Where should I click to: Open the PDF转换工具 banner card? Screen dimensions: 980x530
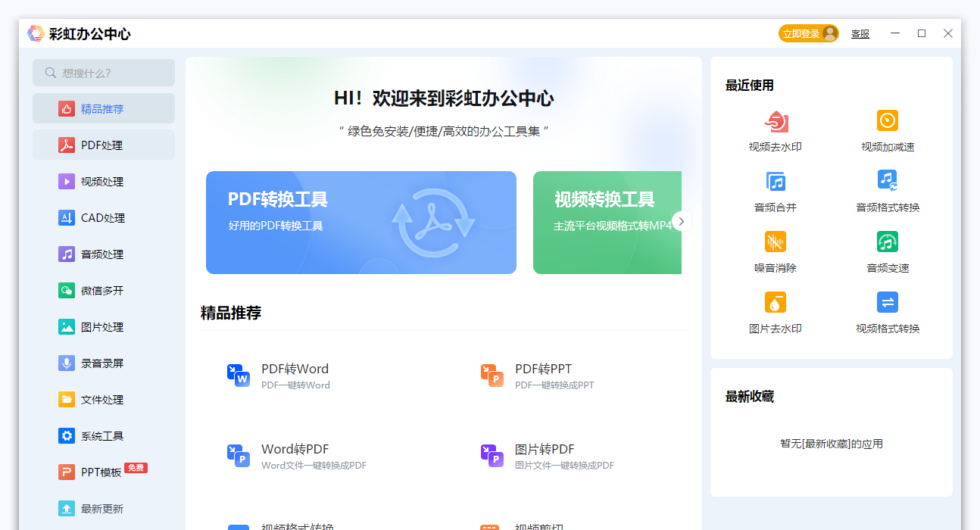click(x=361, y=223)
